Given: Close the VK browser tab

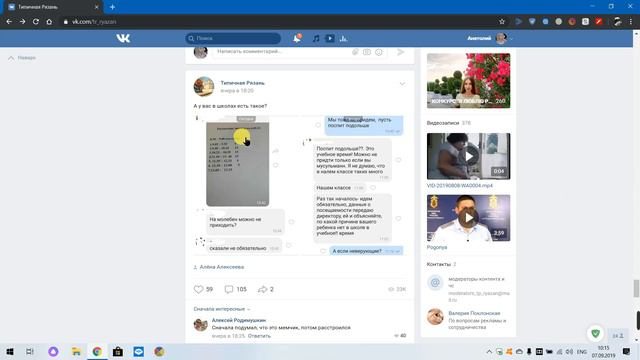Looking at the screenshot, I should pyautogui.click(x=97, y=7).
